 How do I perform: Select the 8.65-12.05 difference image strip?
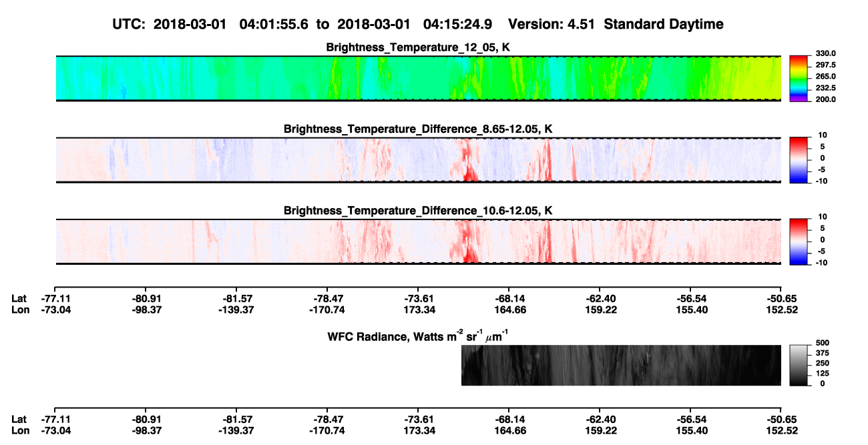point(418,160)
